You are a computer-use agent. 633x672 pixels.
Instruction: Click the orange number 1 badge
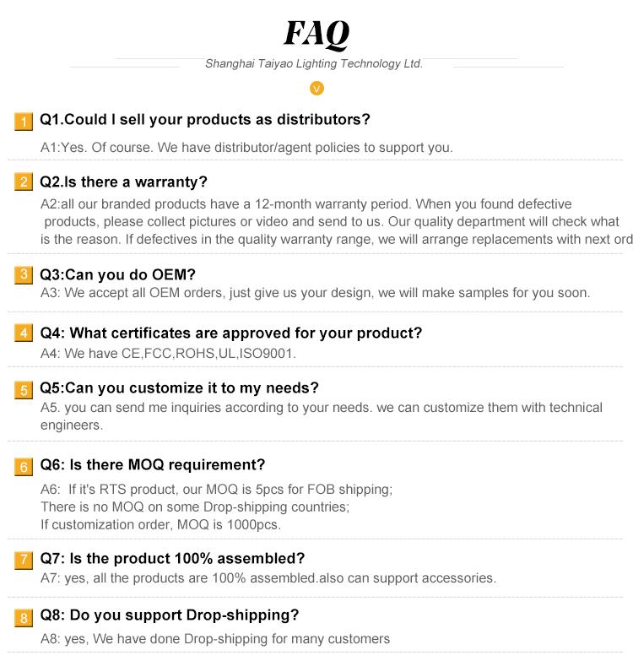tap(24, 122)
